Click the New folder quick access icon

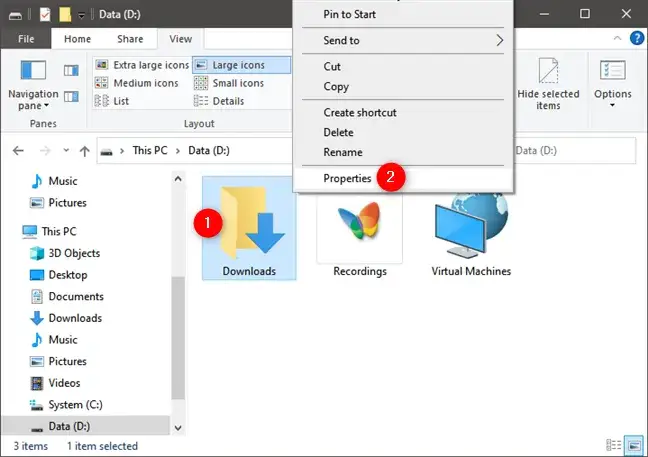click(65, 14)
